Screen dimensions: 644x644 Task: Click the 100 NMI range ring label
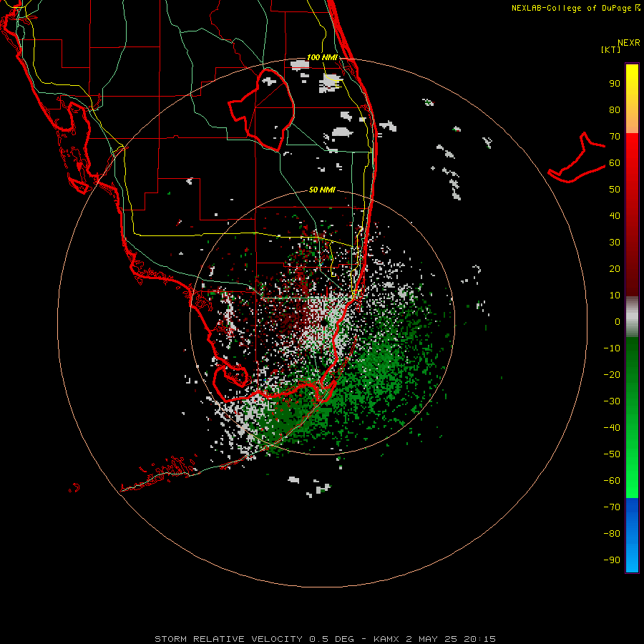point(322,57)
